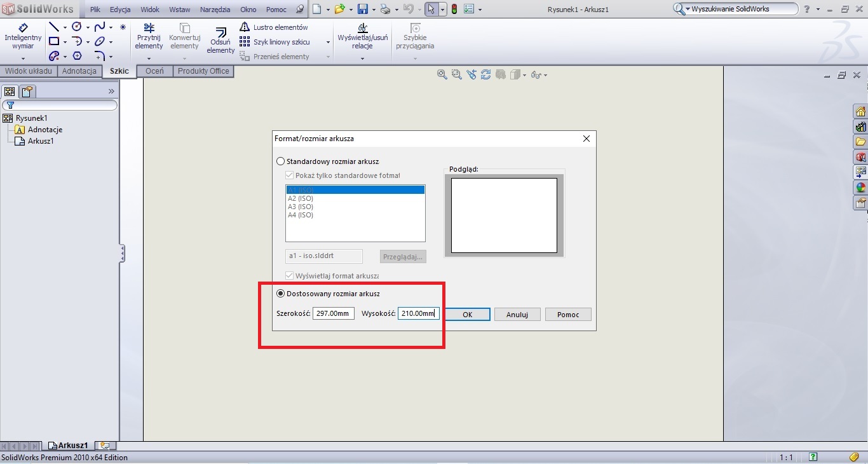This screenshot has width=868, height=464.
Task: Click the Open file folder icon
Action: pyautogui.click(x=340, y=9)
